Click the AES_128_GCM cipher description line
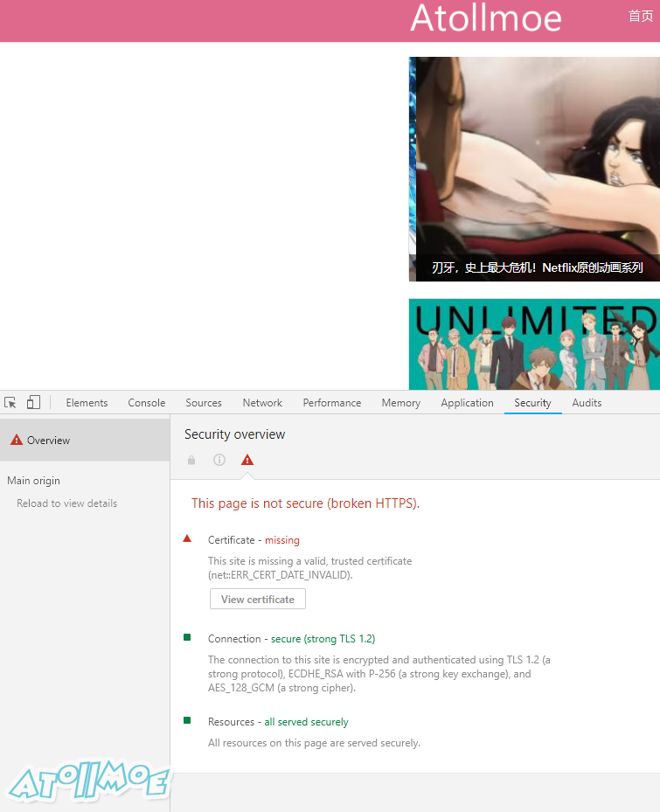The image size is (660, 812). tap(281, 688)
